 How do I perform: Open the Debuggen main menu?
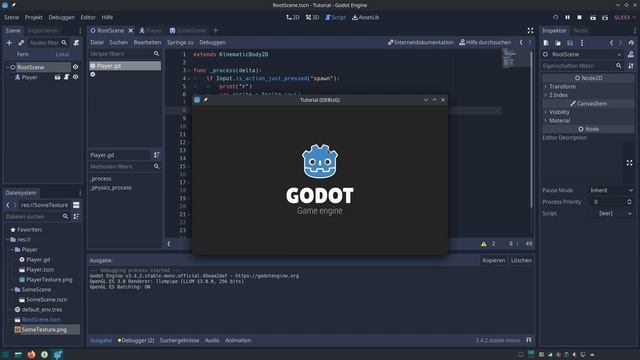click(62, 18)
